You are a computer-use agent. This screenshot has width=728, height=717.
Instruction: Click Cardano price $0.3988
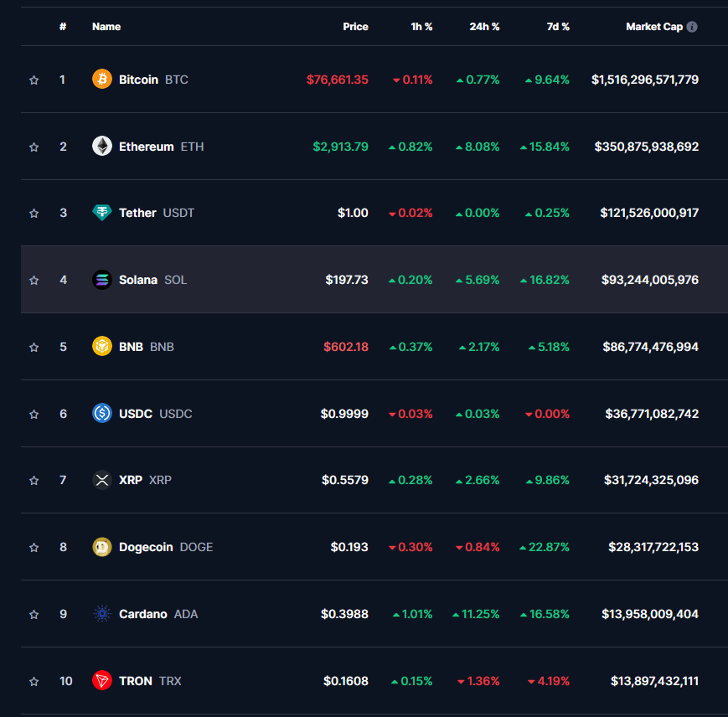pyautogui.click(x=344, y=614)
